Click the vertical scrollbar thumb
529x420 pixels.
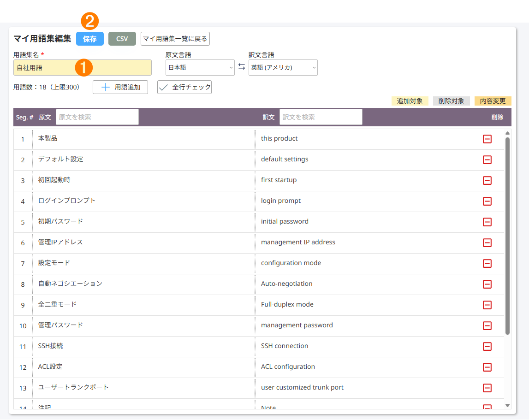coord(507,236)
